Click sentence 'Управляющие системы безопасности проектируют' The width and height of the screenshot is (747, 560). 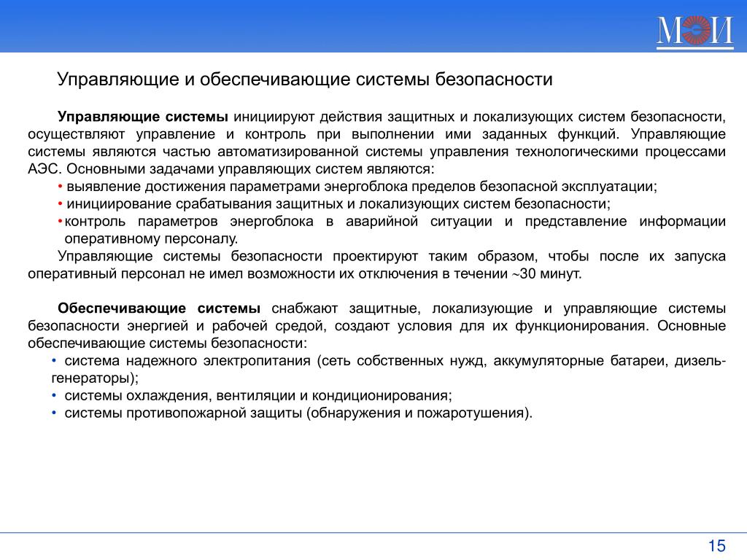pyautogui.click(x=392, y=256)
